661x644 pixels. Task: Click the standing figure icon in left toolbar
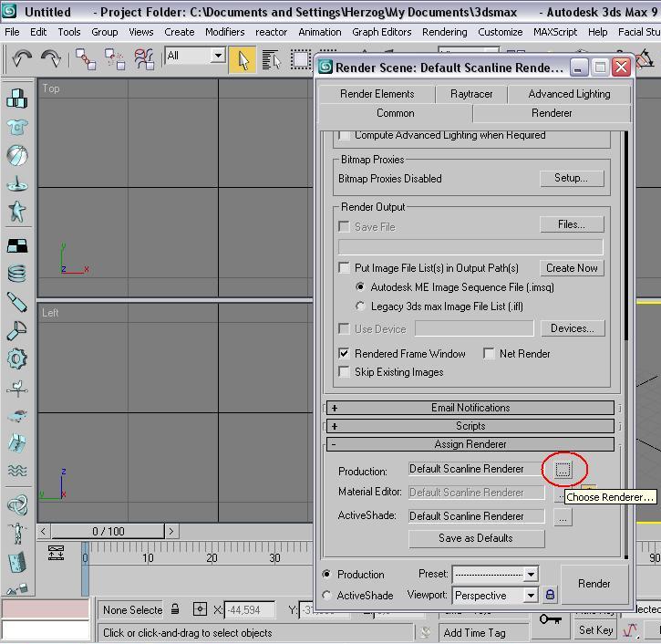pyautogui.click(x=17, y=533)
